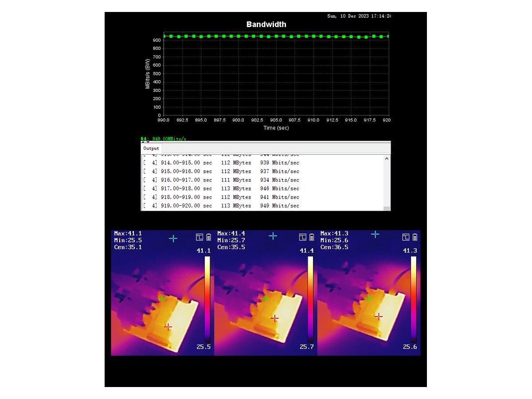Click the 919.00-920.00 sec output row

[x=221, y=206]
